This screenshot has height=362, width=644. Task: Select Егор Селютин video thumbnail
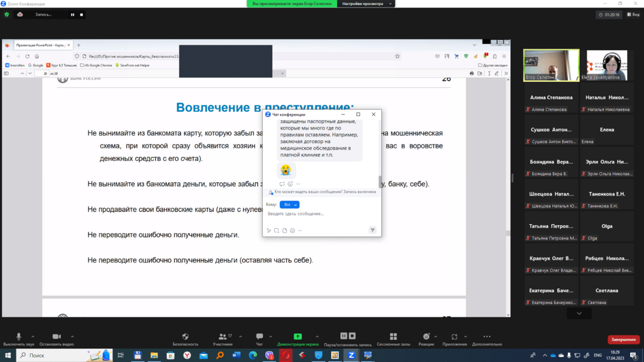tap(551, 65)
